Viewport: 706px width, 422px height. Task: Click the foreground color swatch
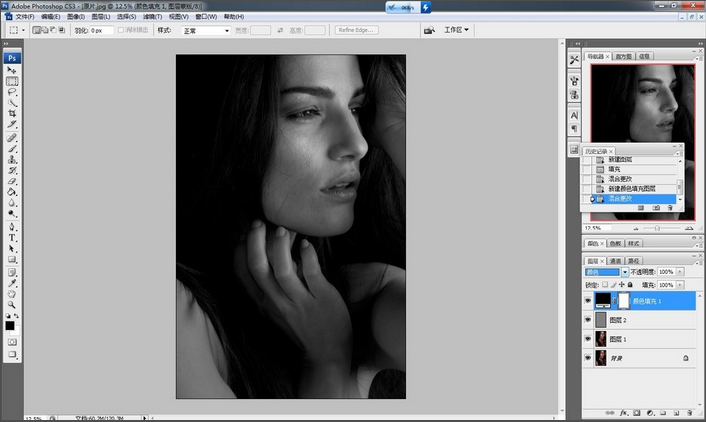pyautogui.click(x=9, y=326)
